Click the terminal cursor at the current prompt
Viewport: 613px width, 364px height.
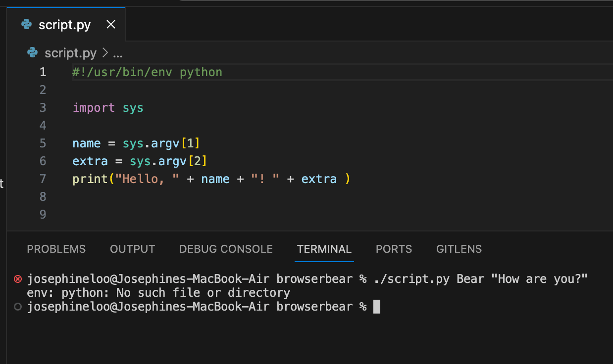[377, 307]
